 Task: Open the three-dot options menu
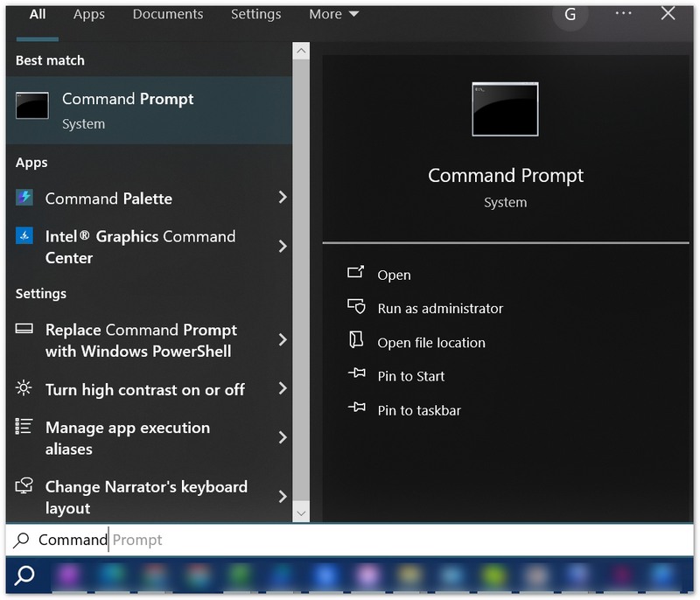coord(623,13)
